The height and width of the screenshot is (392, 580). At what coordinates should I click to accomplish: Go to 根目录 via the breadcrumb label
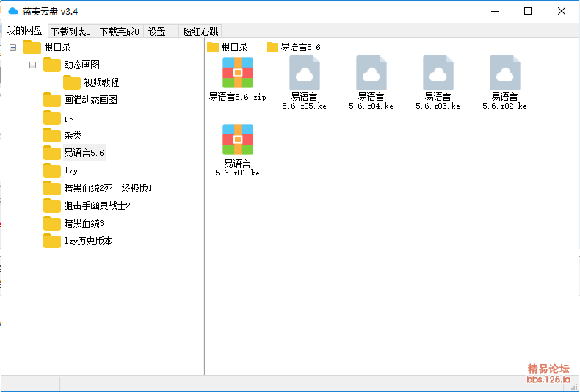click(234, 47)
